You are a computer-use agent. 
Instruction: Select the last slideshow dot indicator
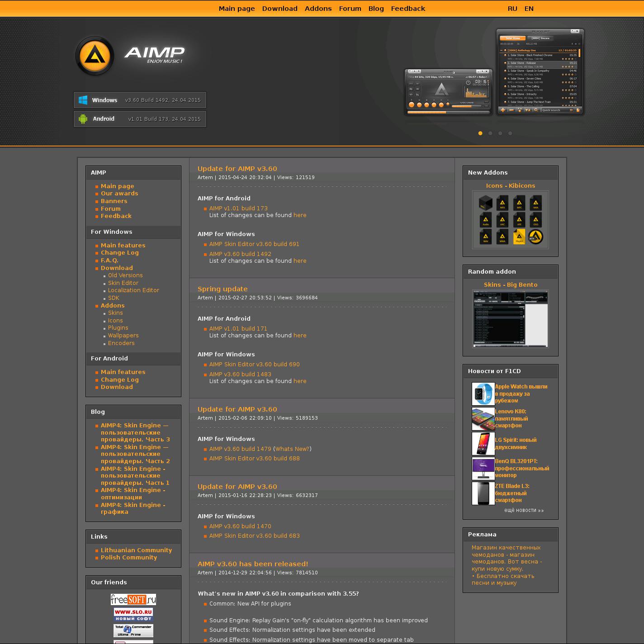pos(510,133)
